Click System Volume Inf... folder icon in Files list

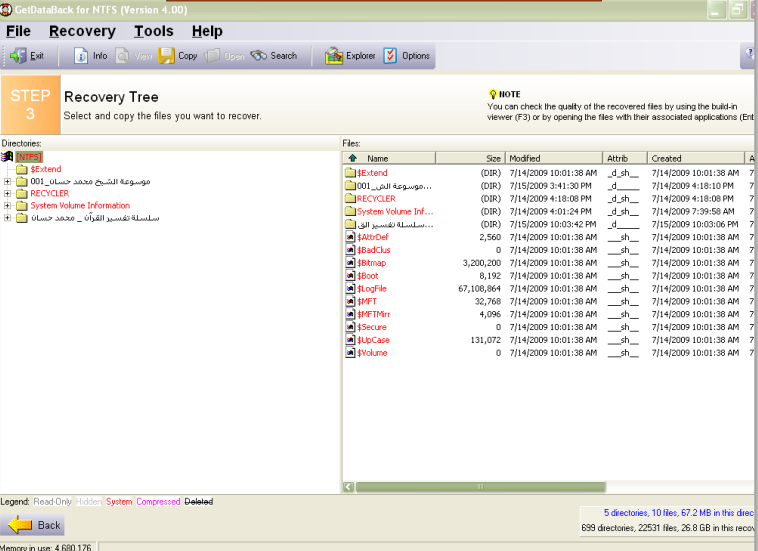350,211
